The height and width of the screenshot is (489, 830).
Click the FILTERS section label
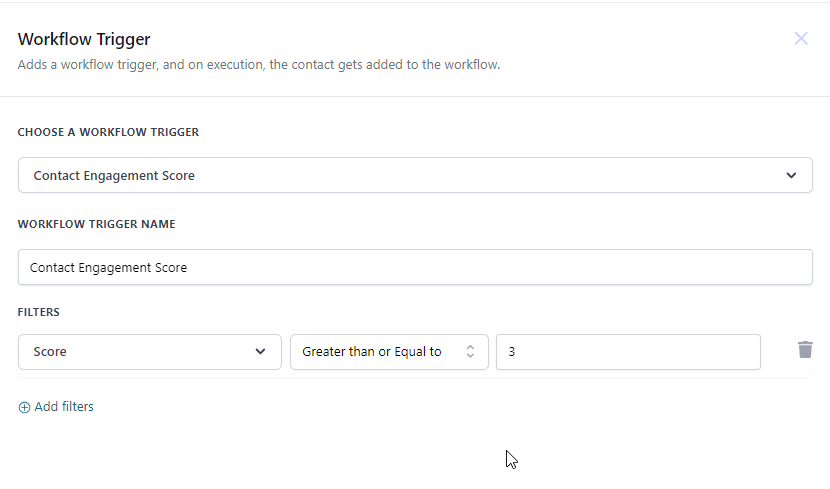pyautogui.click(x=39, y=312)
